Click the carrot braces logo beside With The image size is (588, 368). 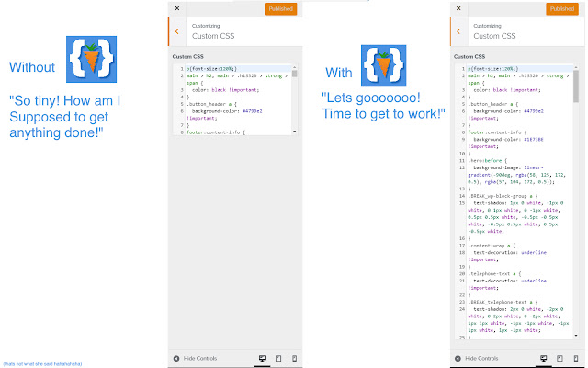[x=383, y=65]
